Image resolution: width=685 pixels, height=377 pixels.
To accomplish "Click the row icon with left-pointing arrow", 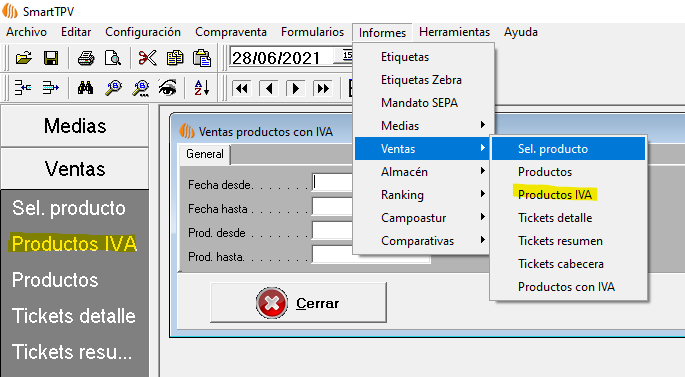I will point(23,88).
